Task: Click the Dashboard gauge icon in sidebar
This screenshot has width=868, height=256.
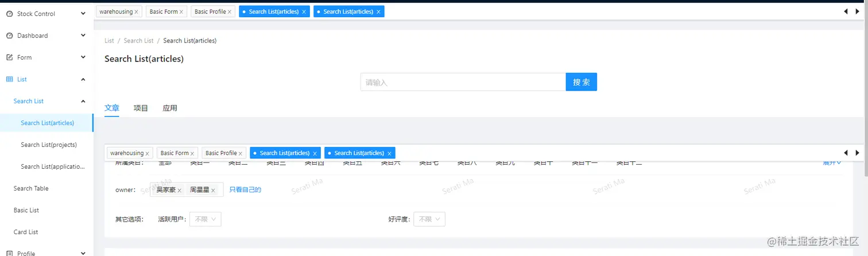Action: 9,36
